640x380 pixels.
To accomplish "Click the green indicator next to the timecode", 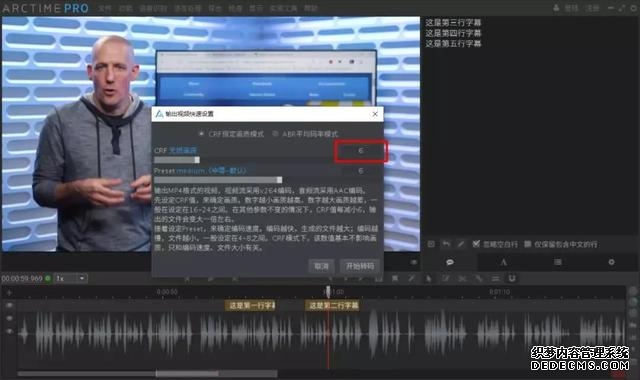I will point(48,278).
